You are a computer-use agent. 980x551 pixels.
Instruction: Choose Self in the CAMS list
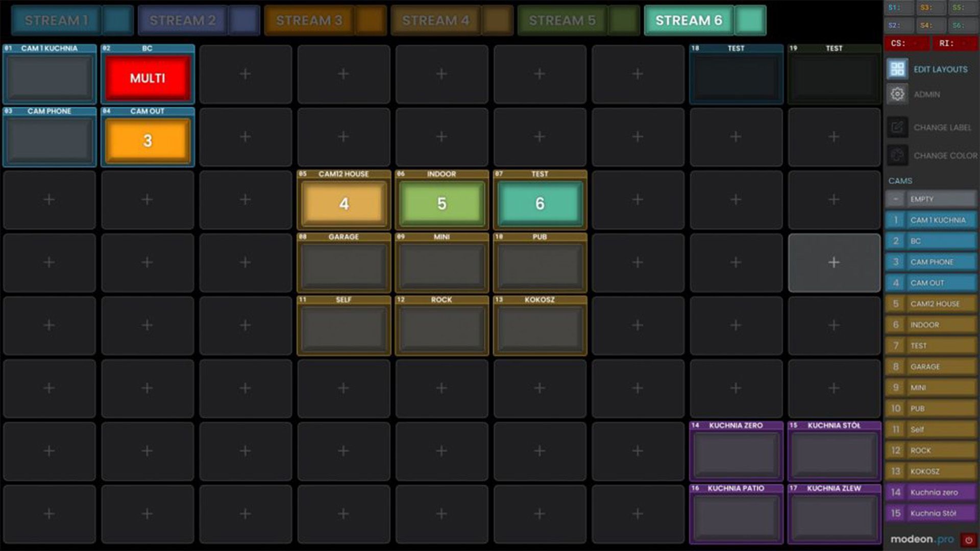pyautogui.click(x=931, y=429)
